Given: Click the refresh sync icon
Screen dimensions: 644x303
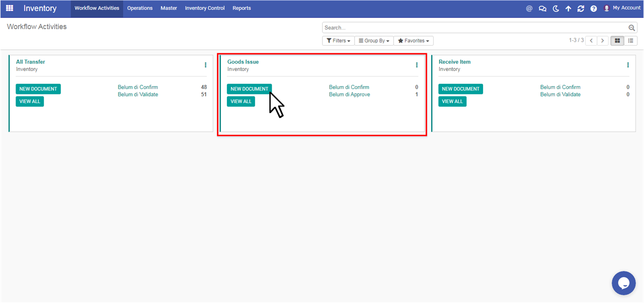Looking at the screenshot, I should point(581,8).
